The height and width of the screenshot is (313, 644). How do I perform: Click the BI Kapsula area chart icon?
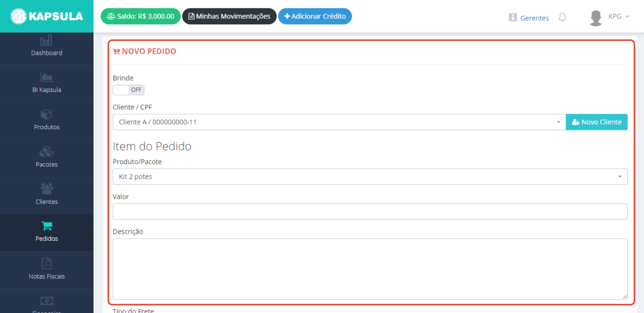pos(47,76)
